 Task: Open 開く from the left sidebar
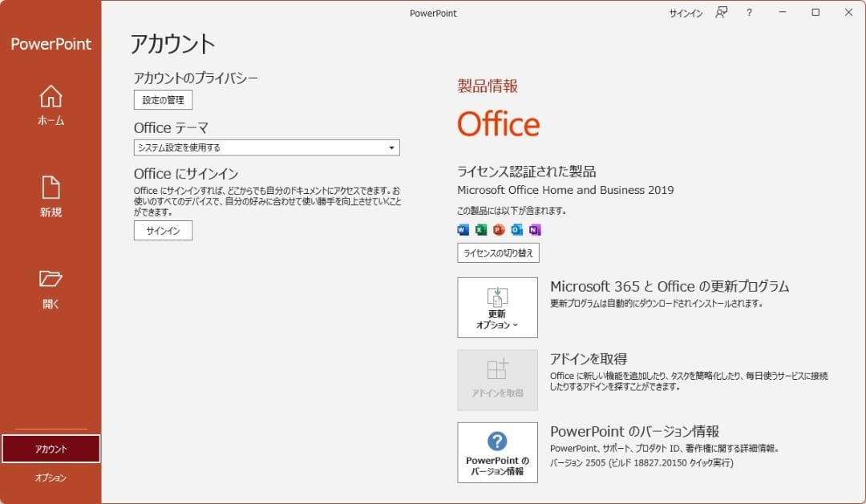(50, 288)
